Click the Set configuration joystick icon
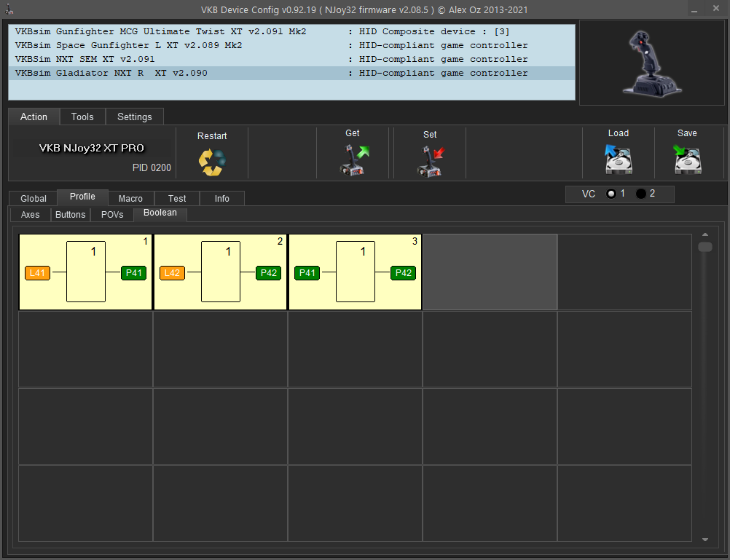This screenshot has width=730, height=560. pos(430,161)
